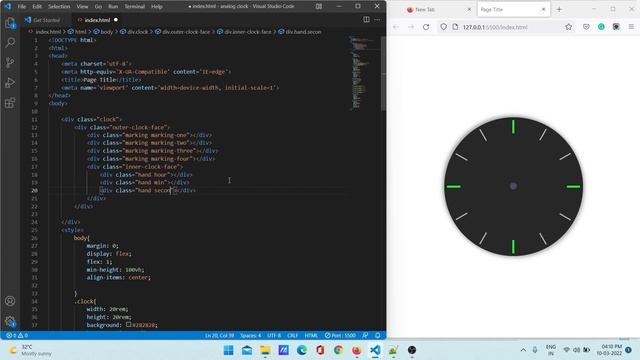This screenshot has height=360, width=640.
Task: Open the Search view in activity bar
Action: pos(10,42)
